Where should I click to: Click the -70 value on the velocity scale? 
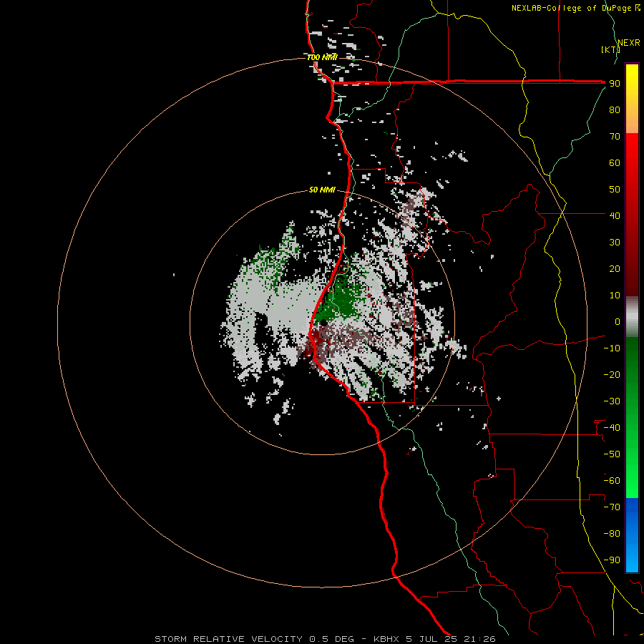tap(612, 507)
